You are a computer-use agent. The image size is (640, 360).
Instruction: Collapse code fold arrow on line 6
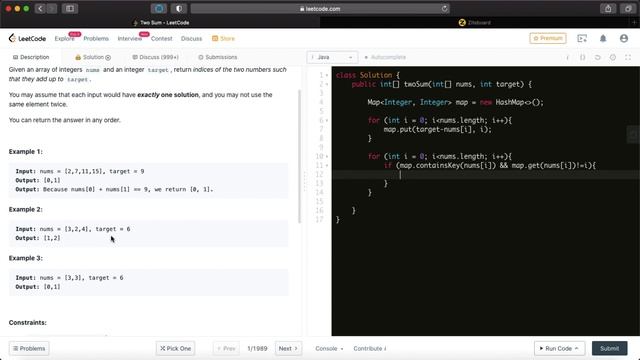[327, 120]
